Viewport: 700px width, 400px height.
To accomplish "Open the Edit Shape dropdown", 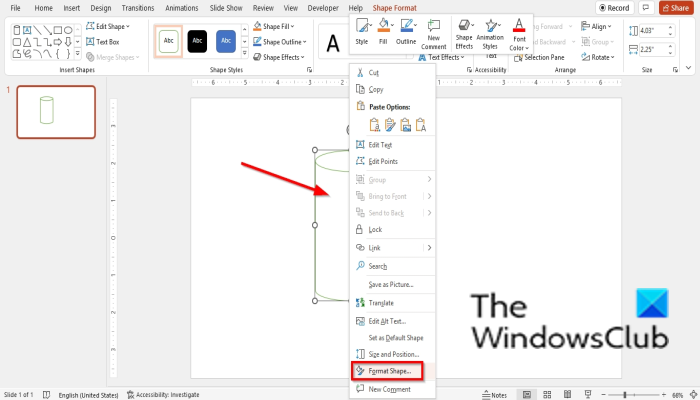I will tap(108, 26).
